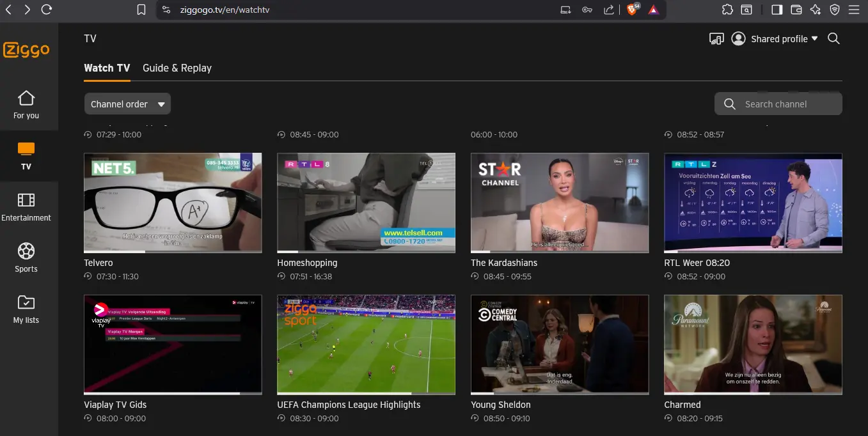Open the Sports section
868x436 pixels.
26,258
